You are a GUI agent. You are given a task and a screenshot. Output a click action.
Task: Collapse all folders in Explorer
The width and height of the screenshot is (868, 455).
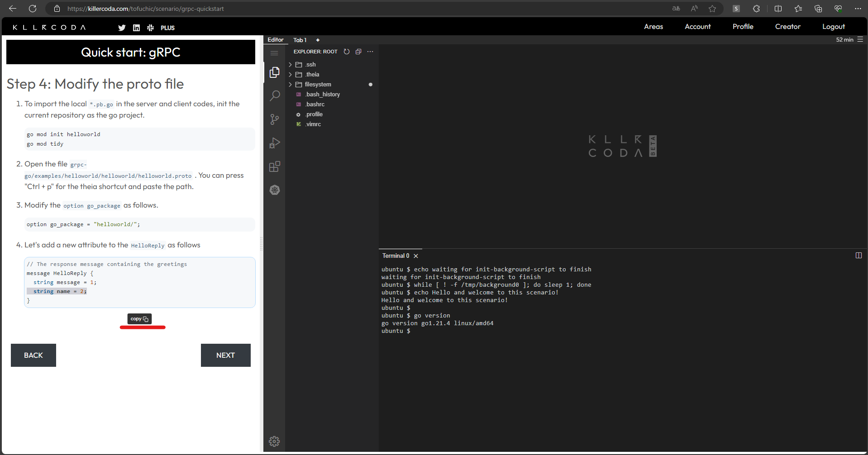358,52
